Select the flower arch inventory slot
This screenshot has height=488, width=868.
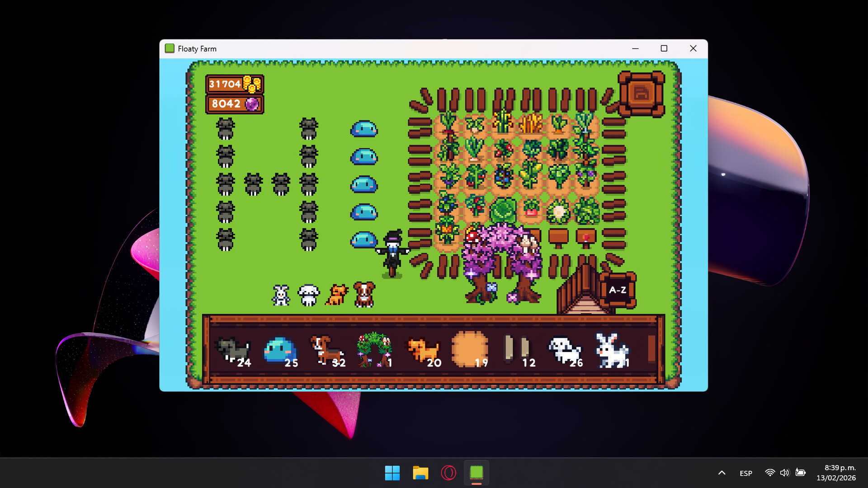point(375,348)
